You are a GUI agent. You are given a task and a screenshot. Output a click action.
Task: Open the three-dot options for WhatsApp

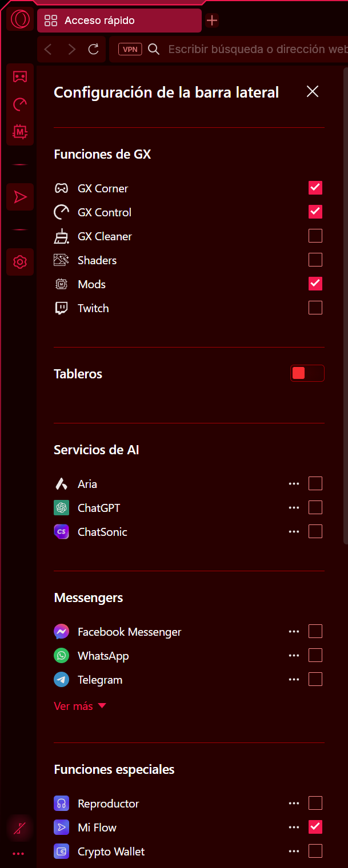tap(294, 656)
